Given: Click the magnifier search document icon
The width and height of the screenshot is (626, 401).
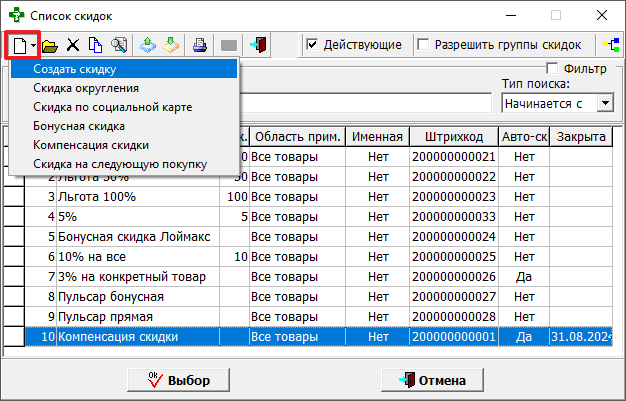Looking at the screenshot, I should coord(119,45).
